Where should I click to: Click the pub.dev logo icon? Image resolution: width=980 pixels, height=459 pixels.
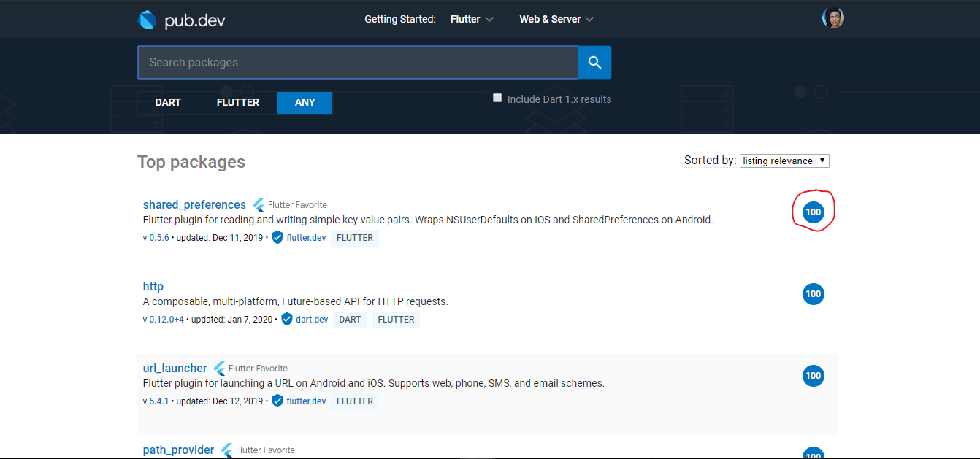[x=147, y=20]
